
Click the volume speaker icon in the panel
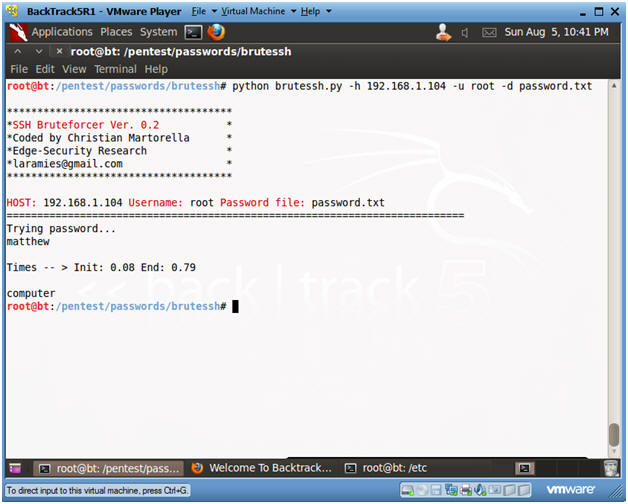[465, 33]
